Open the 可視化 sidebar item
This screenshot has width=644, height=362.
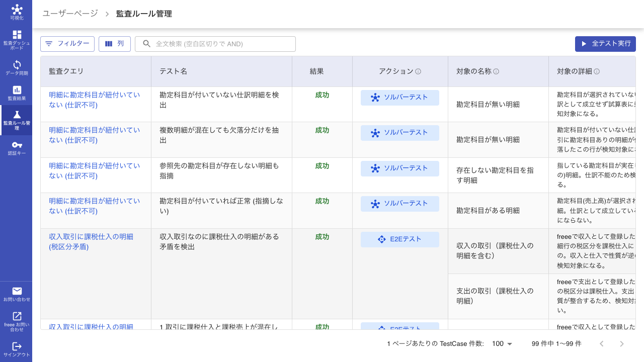(x=16, y=13)
